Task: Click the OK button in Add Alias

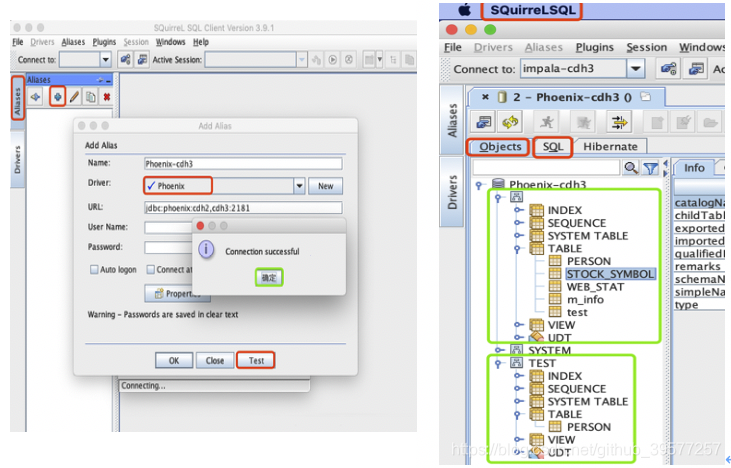Action: click(174, 360)
